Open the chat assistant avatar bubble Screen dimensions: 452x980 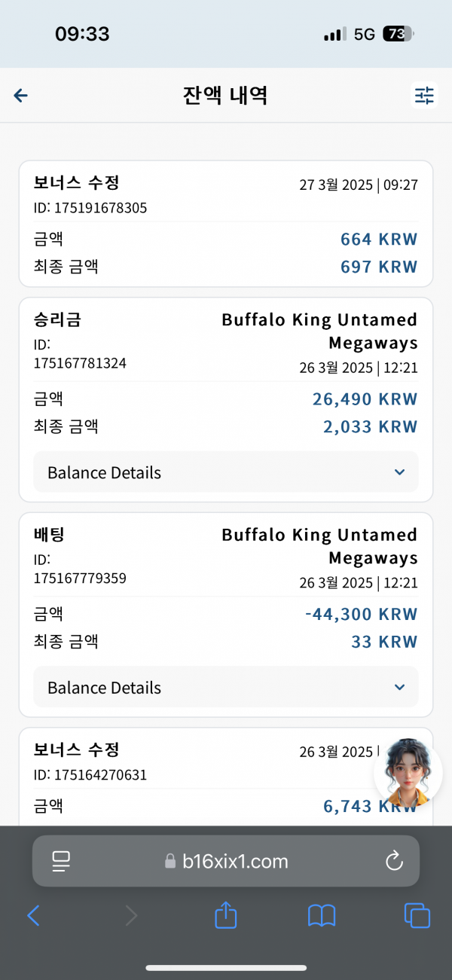coord(408,773)
